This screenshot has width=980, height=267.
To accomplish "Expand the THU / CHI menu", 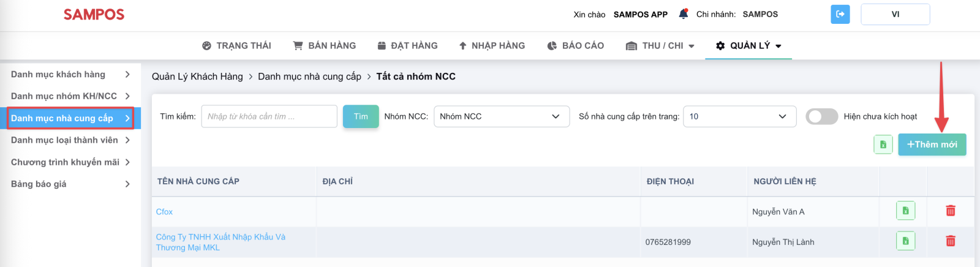I will click(660, 46).
